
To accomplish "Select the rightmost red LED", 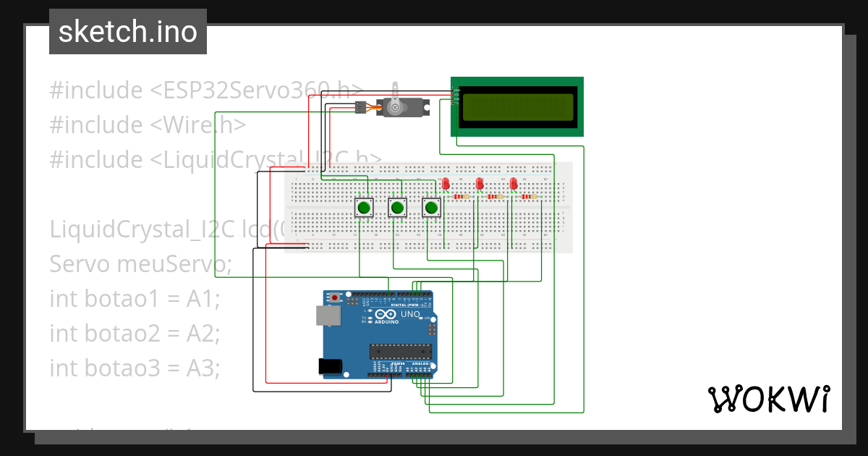I will [515, 182].
